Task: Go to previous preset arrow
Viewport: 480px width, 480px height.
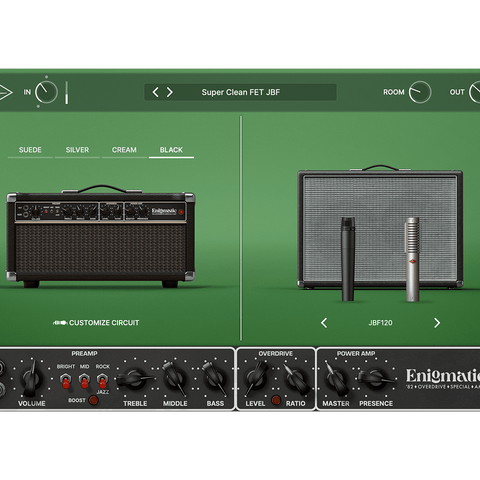Action: pos(155,92)
